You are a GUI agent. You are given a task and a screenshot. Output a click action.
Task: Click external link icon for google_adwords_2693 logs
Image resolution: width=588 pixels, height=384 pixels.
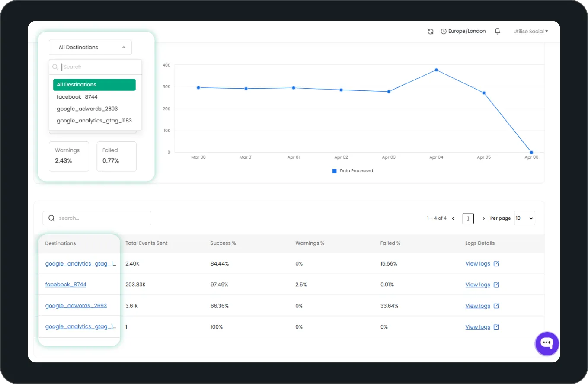pos(496,306)
